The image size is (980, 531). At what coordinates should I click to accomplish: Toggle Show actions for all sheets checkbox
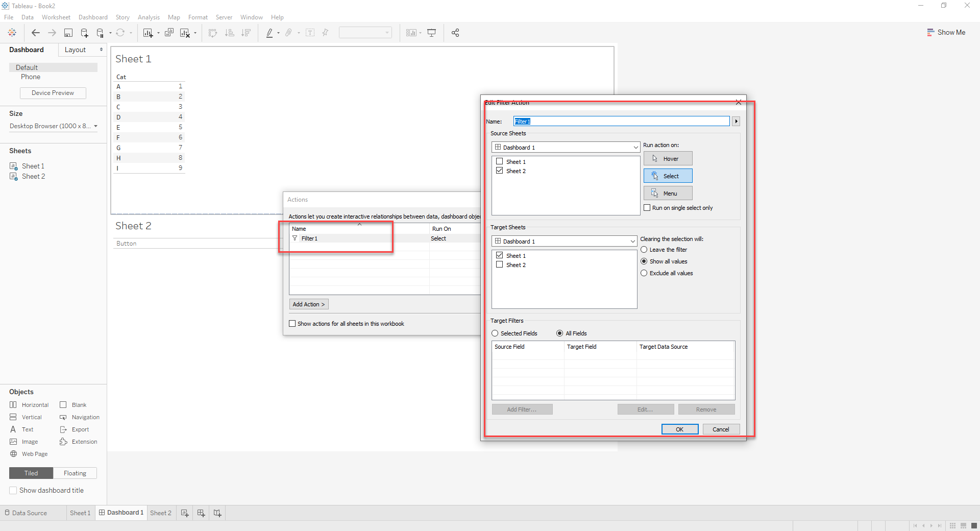[292, 324]
